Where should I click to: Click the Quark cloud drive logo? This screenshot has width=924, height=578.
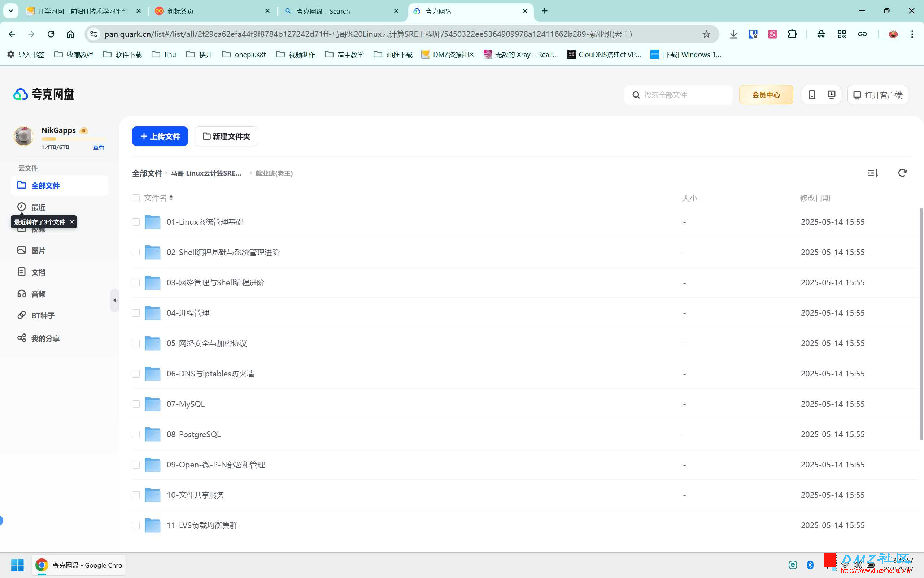(43, 94)
